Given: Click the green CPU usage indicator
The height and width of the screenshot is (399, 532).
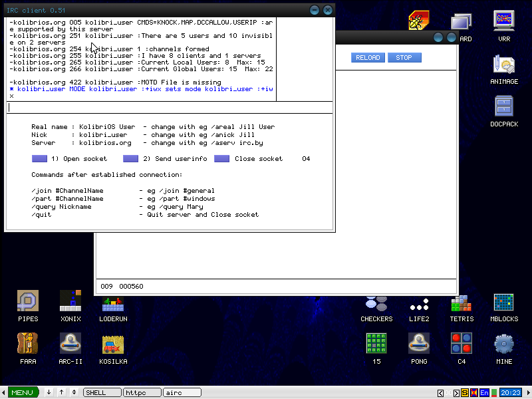Looking at the screenshot, I should click(x=494, y=392).
